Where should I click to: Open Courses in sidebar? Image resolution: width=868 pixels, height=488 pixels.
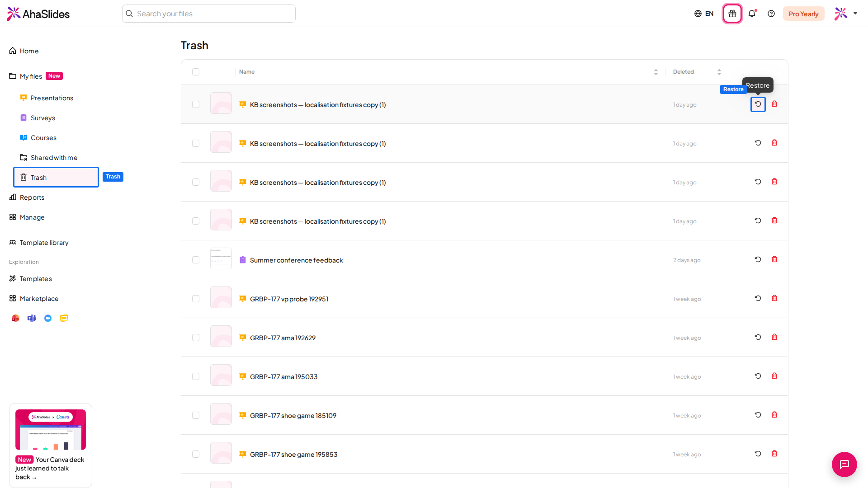38,138
